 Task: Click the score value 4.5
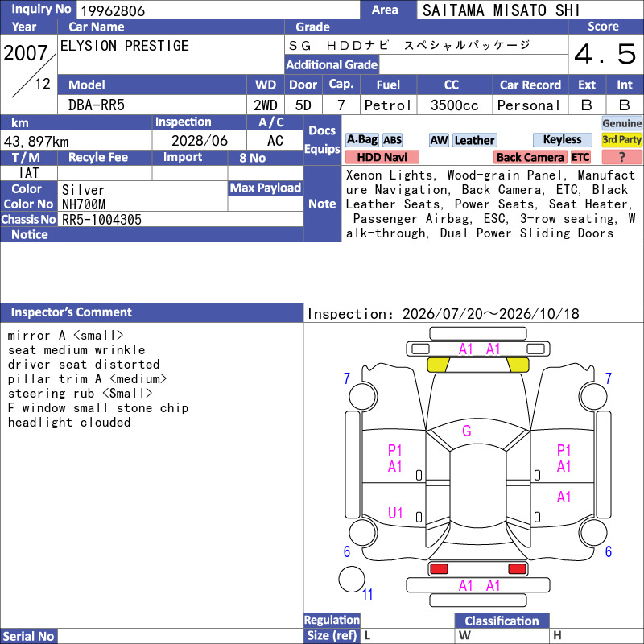click(605, 54)
